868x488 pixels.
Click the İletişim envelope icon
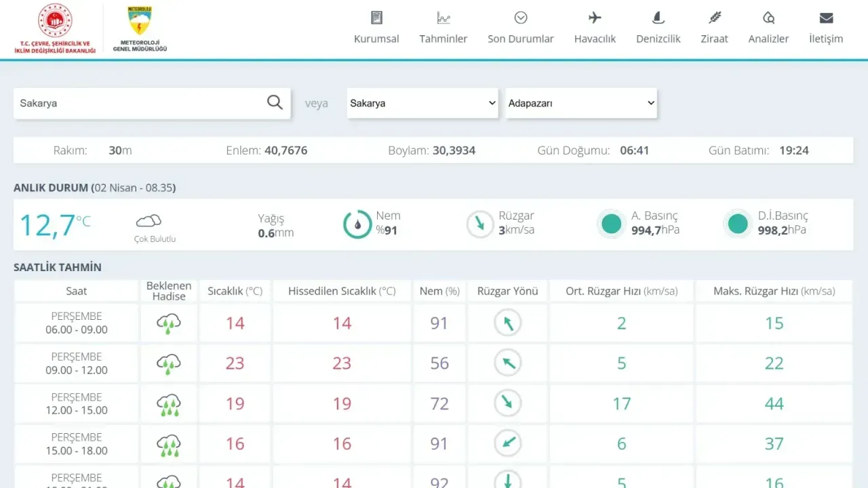pos(826,18)
